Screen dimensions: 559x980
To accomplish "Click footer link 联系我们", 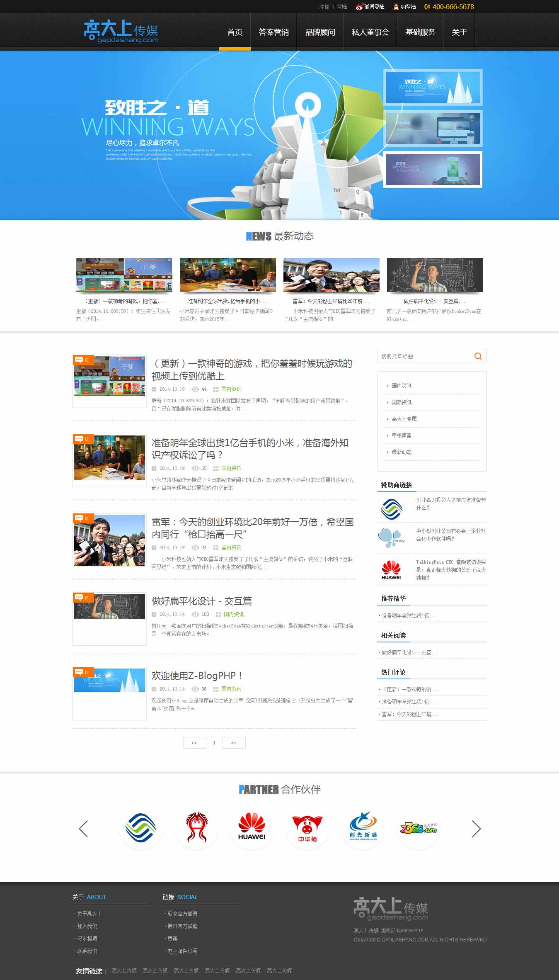I will coord(87,951).
